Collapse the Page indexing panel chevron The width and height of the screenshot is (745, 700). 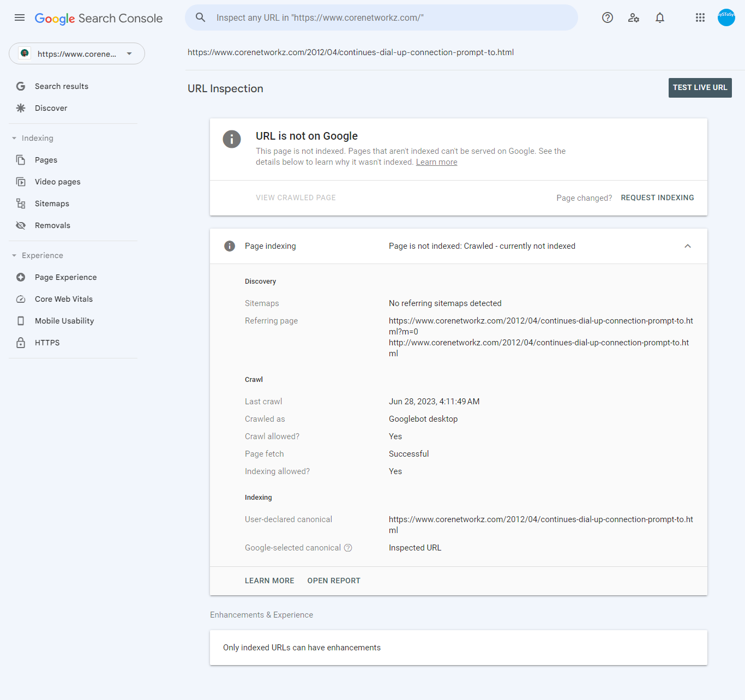click(688, 246)
